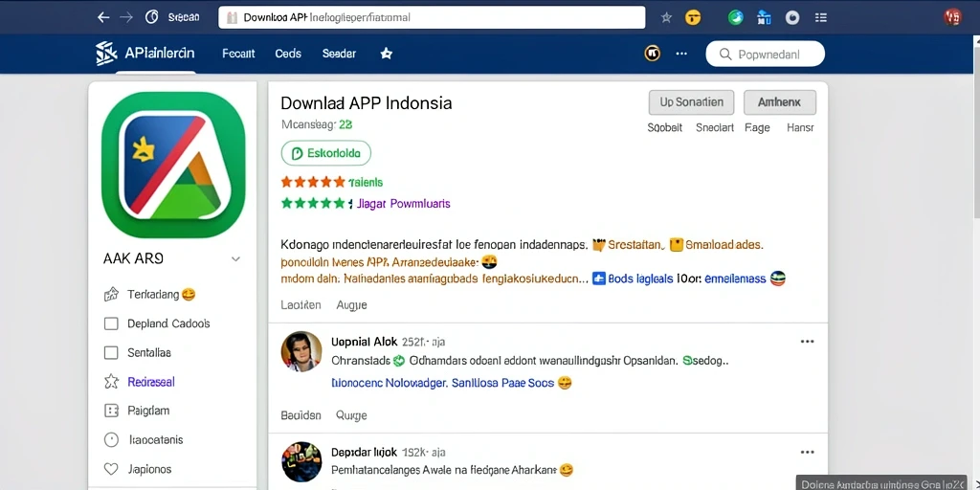Click the large green app icon
This screenshot has height=490, width=980.
[173, 165]
